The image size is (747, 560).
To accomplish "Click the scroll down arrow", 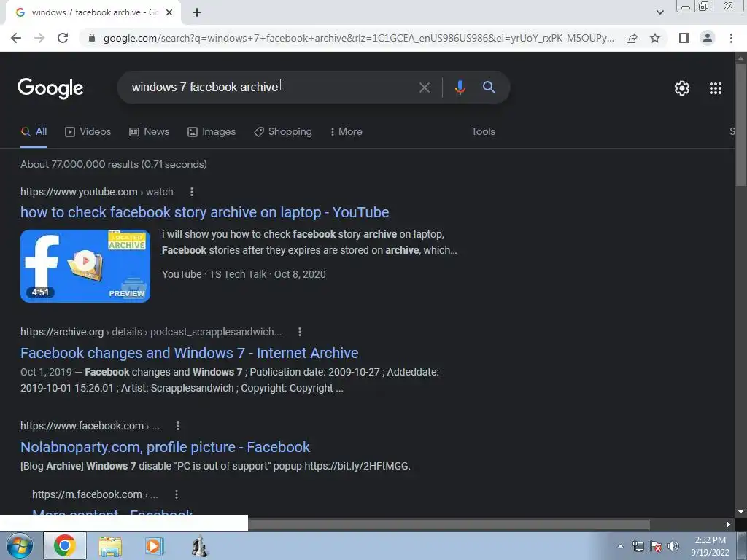I will (x=740, y=512).
